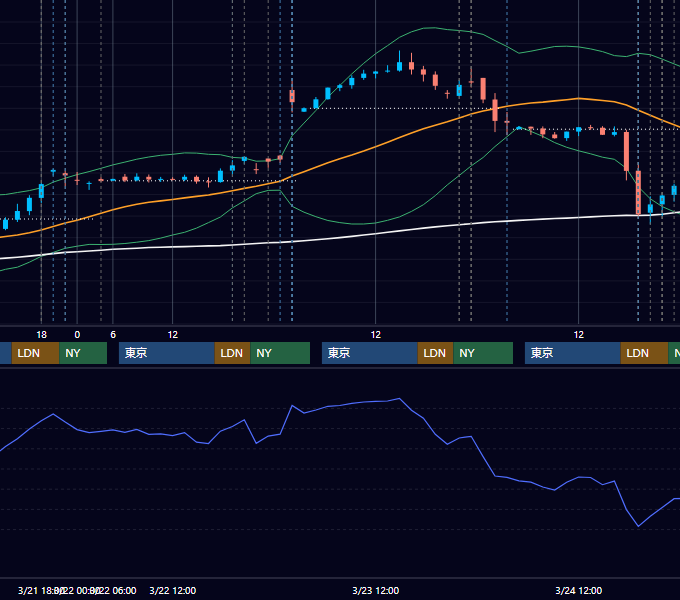The image size is (680, 600).
Task: Select LDN block following the 3/24 東京 session
Action: click(x=644, y=353)
